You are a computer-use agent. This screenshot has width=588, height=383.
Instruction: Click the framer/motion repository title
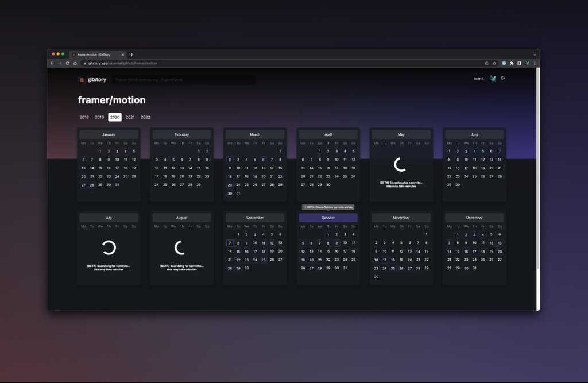coord(112,100)
